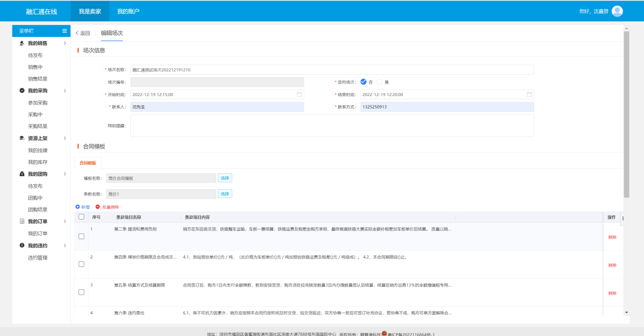Image resolution: width=644 pixels, height=336 pixels.
Task: Click the blue plus 新增 icon
Action: 78,207
